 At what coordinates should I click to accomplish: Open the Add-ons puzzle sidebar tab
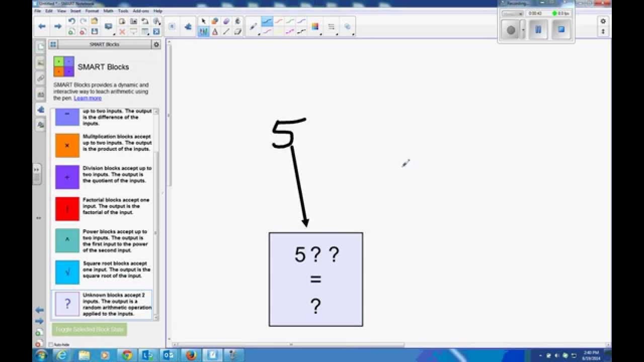[x=41, y=110]
